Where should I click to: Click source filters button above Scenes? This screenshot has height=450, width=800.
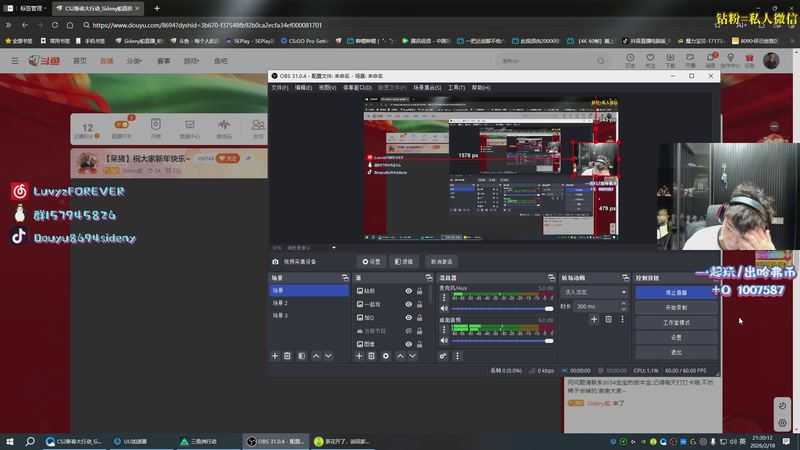tap(404, 262)
